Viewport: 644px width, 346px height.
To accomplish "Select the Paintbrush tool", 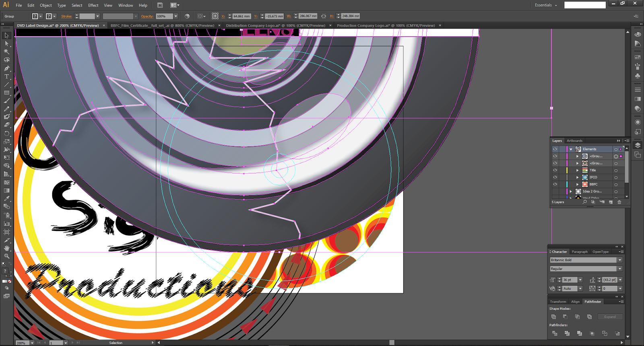I will [6, 101].
